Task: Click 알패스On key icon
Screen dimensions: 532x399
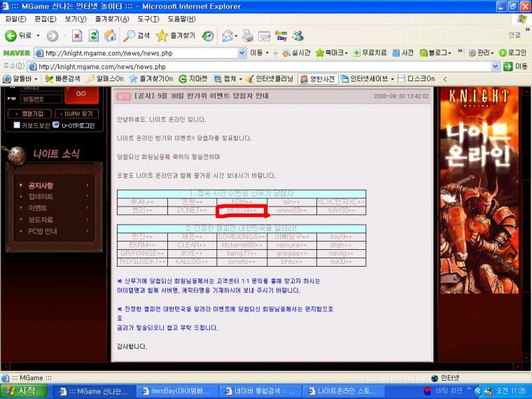Action: (105, 78)
